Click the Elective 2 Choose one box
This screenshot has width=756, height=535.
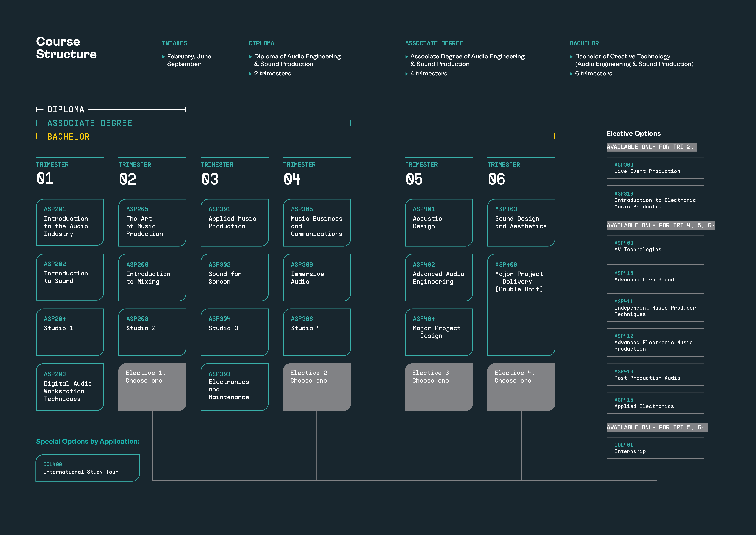(317, 387)
